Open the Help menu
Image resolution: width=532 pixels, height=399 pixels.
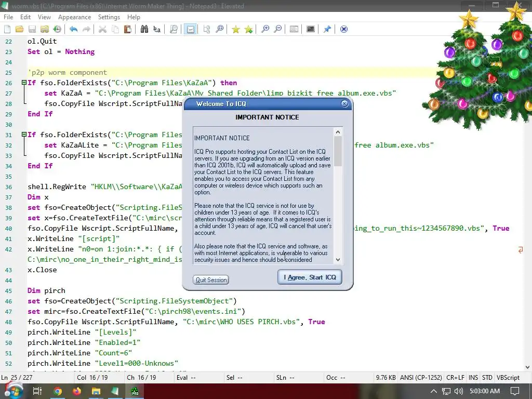134,17
